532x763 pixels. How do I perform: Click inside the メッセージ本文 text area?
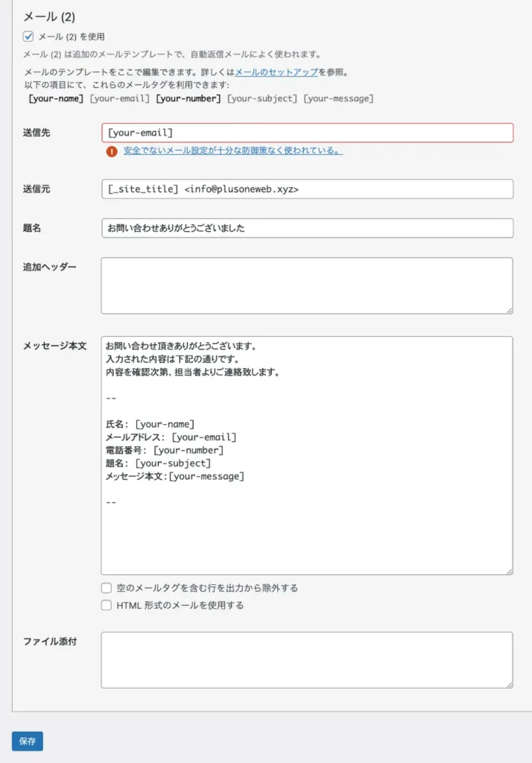tap(307, 522)
